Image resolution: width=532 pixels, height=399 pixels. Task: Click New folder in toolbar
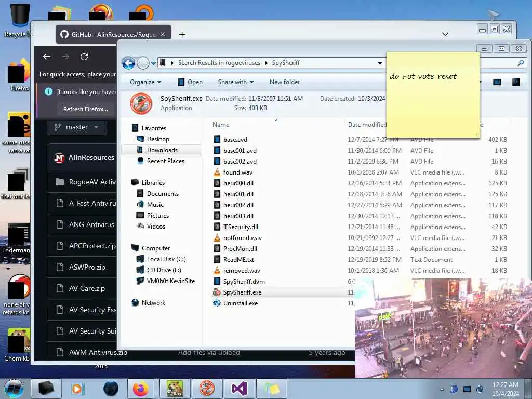click(285, 82)
